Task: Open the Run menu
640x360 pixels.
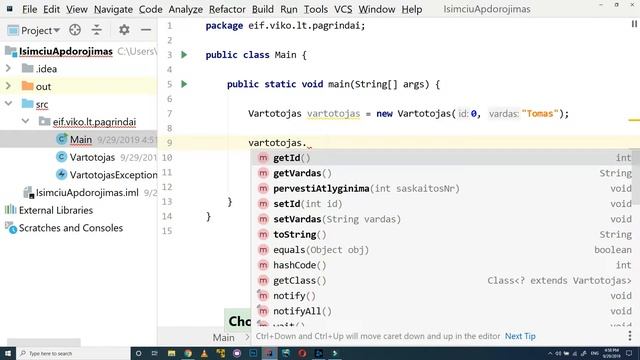Action: [289, 9]
